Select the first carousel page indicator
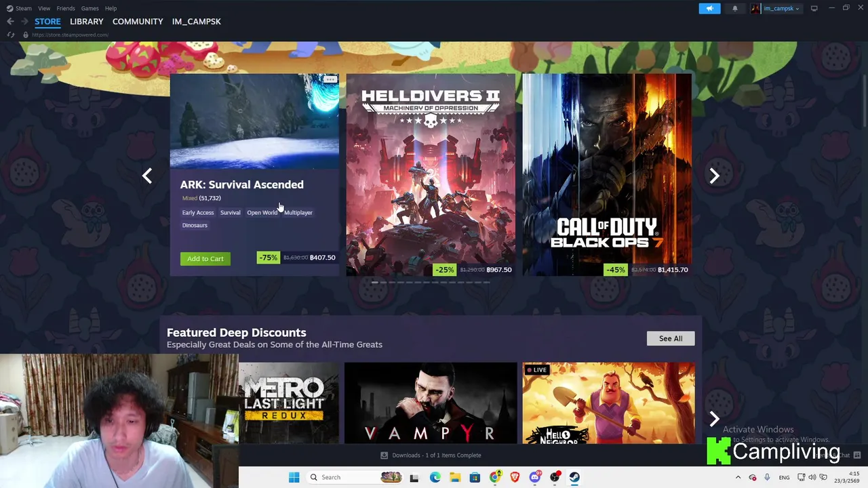The width and height of the screenshot is (868, 488). click(x=374, y=283)
